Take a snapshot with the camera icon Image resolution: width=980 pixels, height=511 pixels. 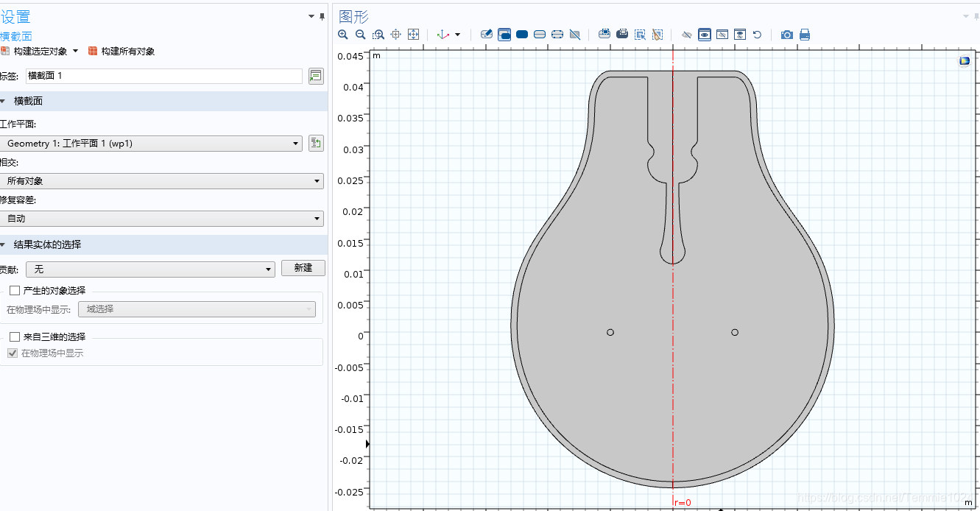coord(787,35)
